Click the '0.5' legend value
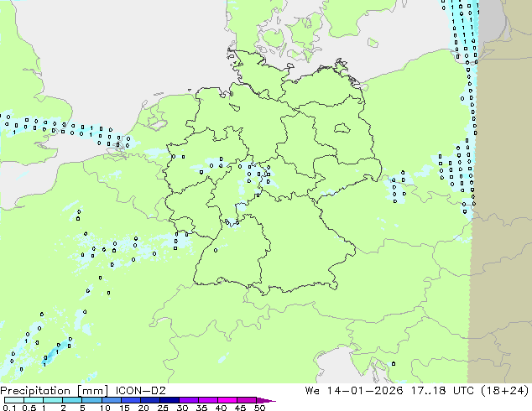This screenshot has height=411, width=532. (x=29, y=408)
